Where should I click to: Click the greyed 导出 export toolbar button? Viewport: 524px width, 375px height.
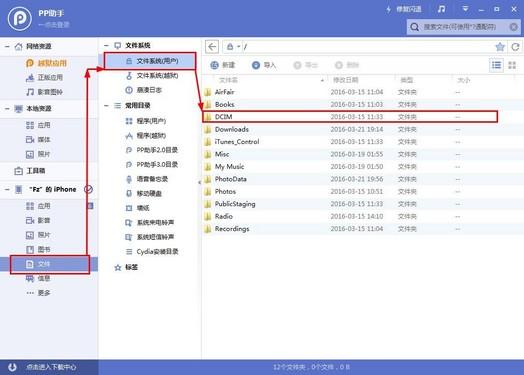tap(305, 65)
